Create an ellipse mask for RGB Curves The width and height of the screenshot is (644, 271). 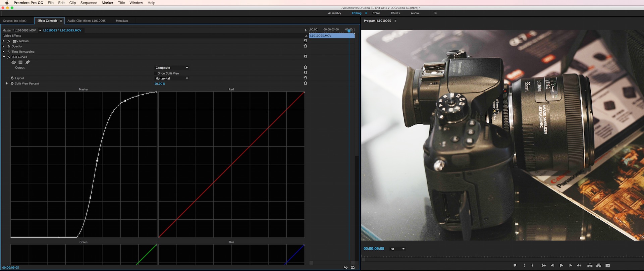click(x=14, y=62)
